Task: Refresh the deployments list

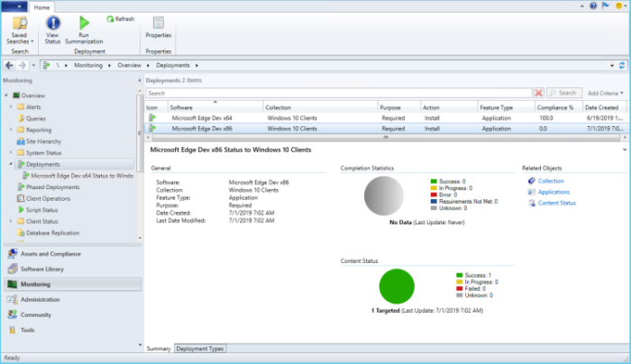Action: pyautogui.click(x=120, y=19)
